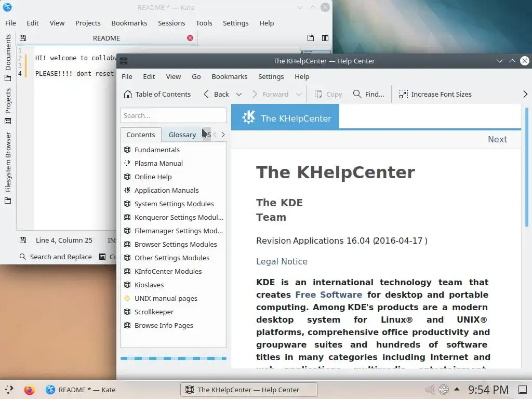Viewport: 532px width, 399px height.
Task: Click the Increase Font Sizes icon
Action: [x=403, y=95]
